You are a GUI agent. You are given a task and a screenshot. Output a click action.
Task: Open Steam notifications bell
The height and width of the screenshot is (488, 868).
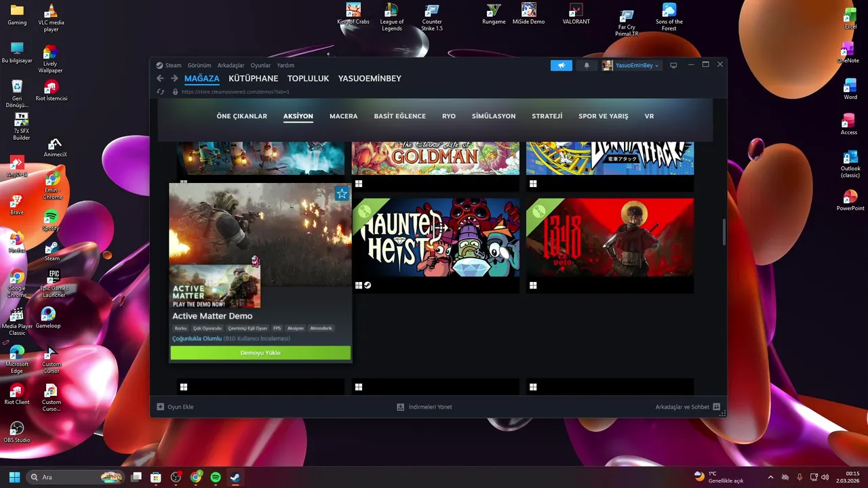pyautogui.click(x=587, y=65)
